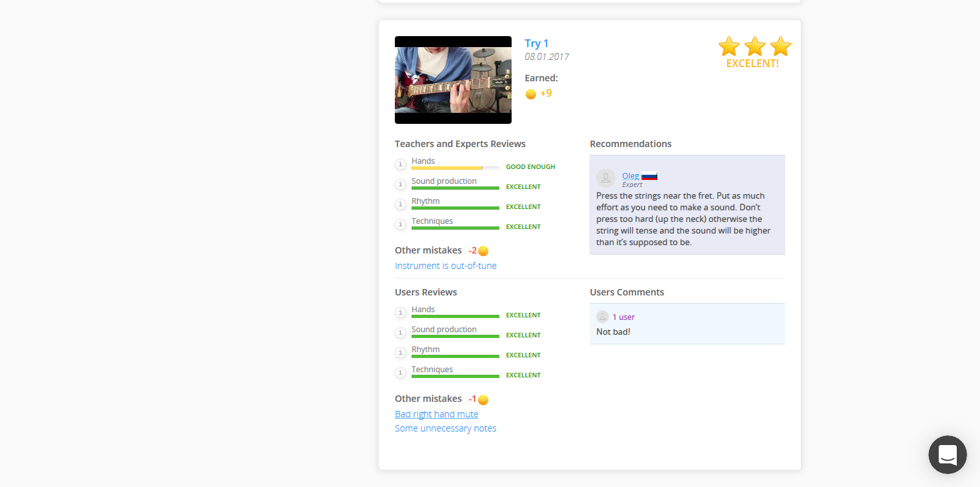
Task: Click the first gold star rating
Action: pyautogui.click(x=729, y=46)
